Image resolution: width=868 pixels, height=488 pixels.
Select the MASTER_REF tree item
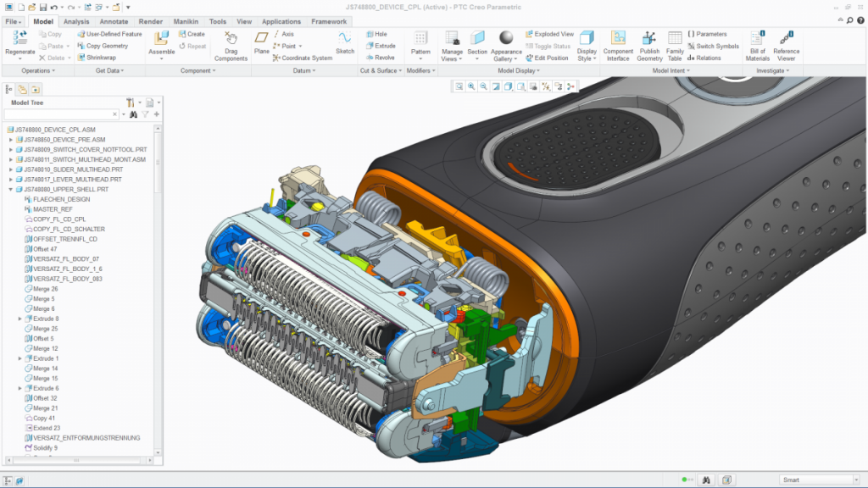(51, 208)
